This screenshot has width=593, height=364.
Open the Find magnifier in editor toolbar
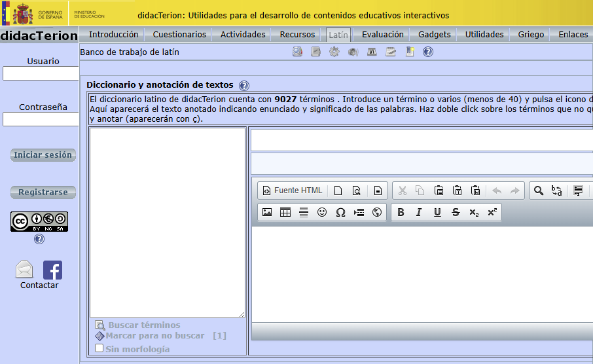coord(539,191)
